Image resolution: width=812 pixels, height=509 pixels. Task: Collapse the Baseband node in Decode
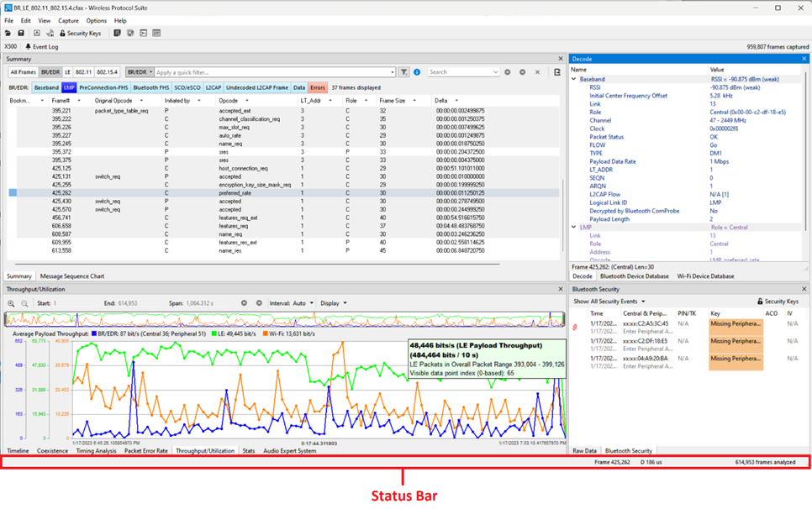(x=574, y=79)
